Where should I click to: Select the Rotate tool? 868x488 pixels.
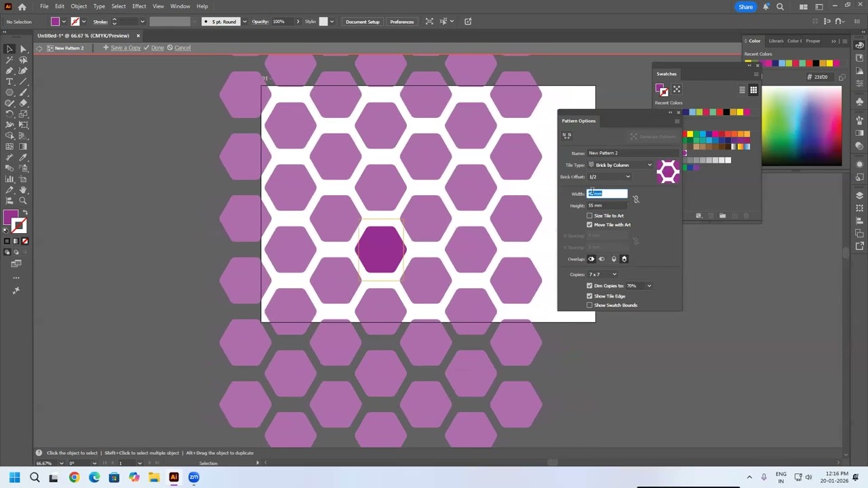9,114
